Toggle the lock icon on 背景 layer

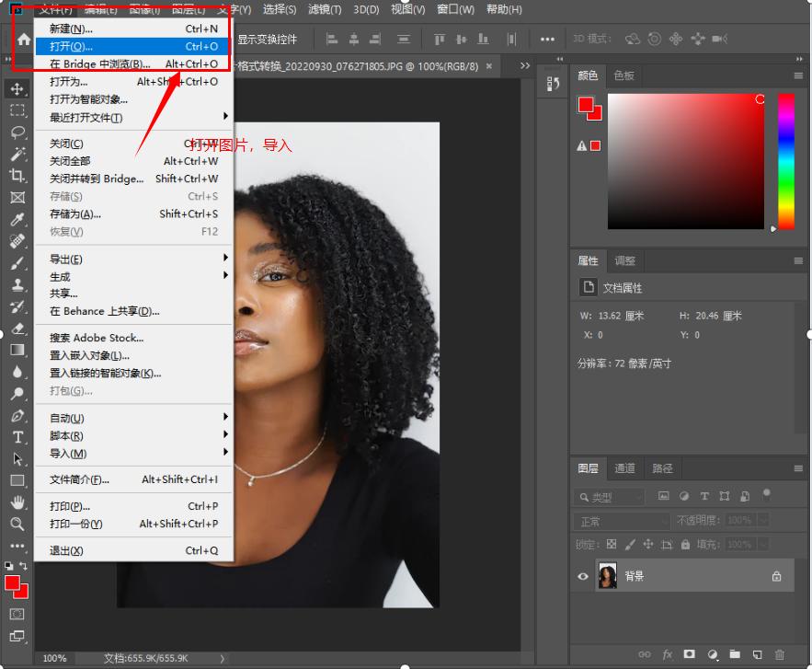coord(776,576)
